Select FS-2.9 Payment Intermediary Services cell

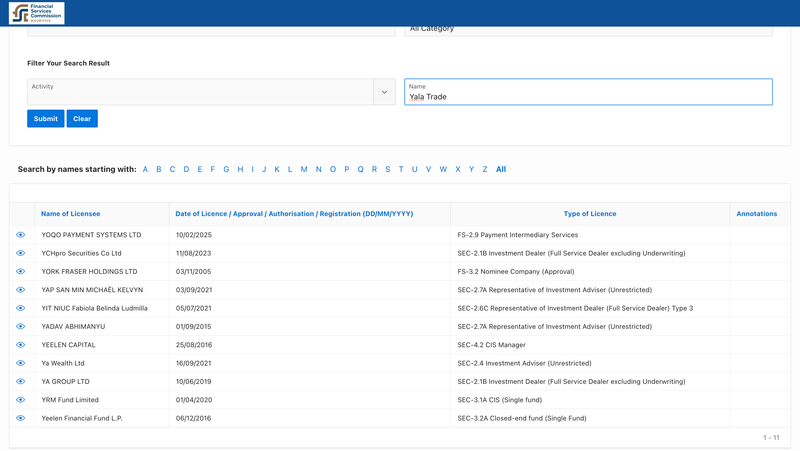518,235
